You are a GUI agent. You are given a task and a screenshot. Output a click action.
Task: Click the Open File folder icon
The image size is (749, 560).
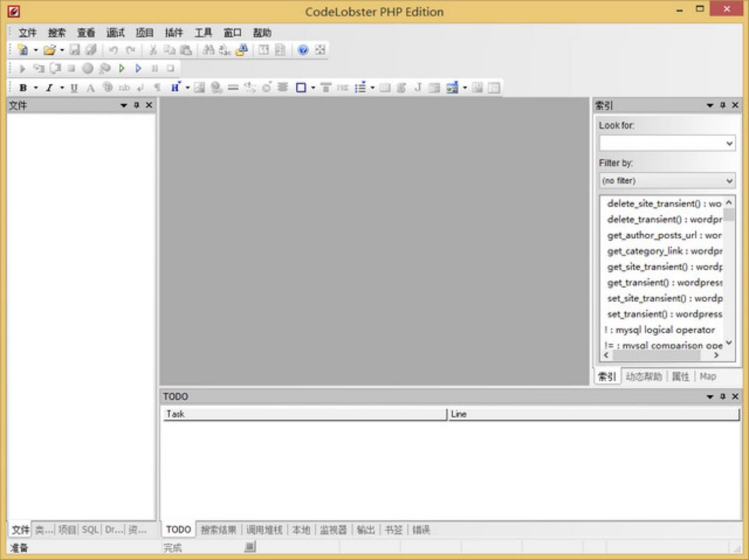pos(49,50)
